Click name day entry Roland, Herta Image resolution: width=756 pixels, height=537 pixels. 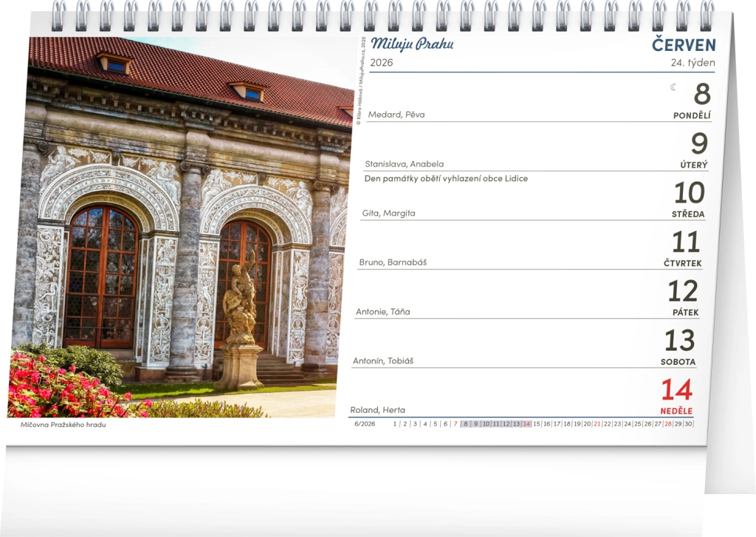pos(377,410)
